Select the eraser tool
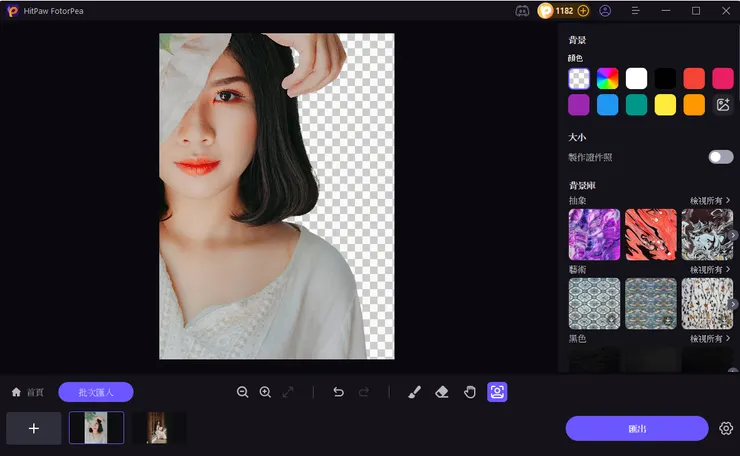The image size is (740, 456). click(x=442, y=392)
